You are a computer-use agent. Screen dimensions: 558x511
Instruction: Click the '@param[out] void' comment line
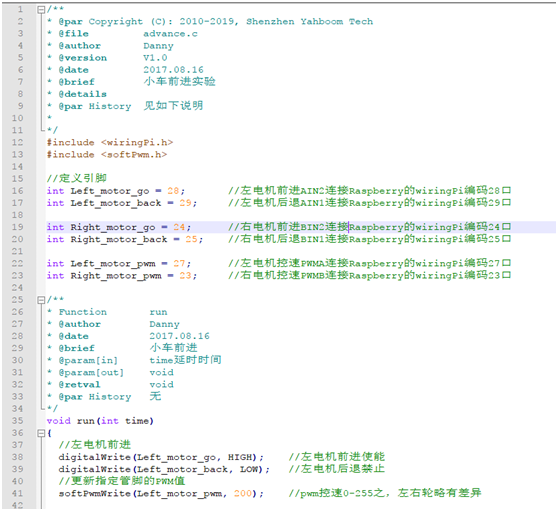point(111,373)
